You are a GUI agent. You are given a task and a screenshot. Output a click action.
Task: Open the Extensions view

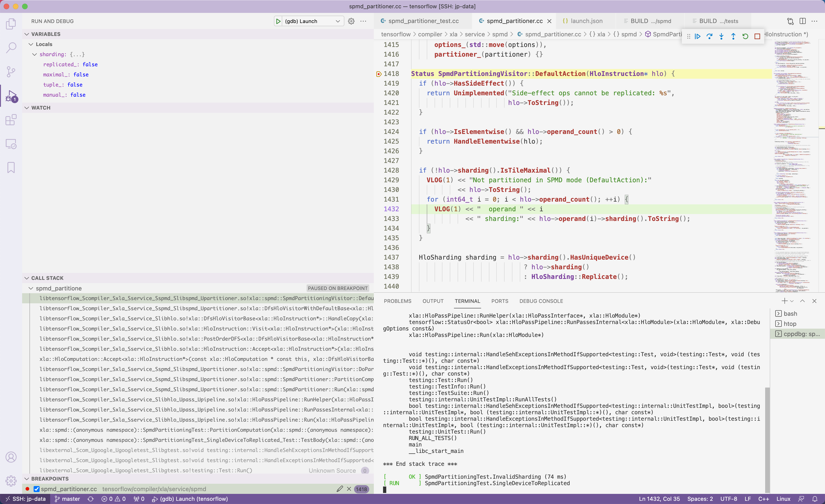pos(11,120)
